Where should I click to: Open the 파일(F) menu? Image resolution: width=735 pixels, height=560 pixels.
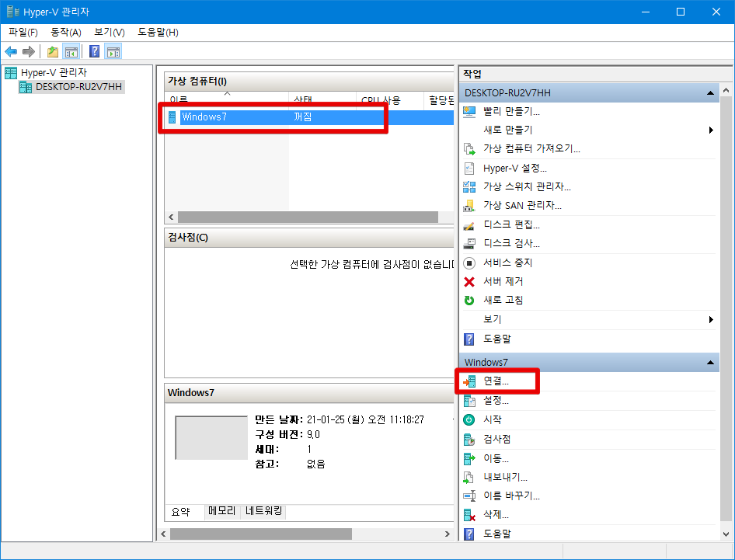click(x=23, y=33)
